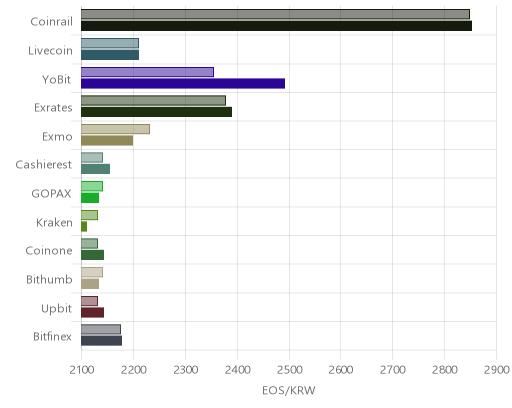Select the light purple YoBit bar
The width and height of the screenshot is (512, 408).
pos(147,72)
